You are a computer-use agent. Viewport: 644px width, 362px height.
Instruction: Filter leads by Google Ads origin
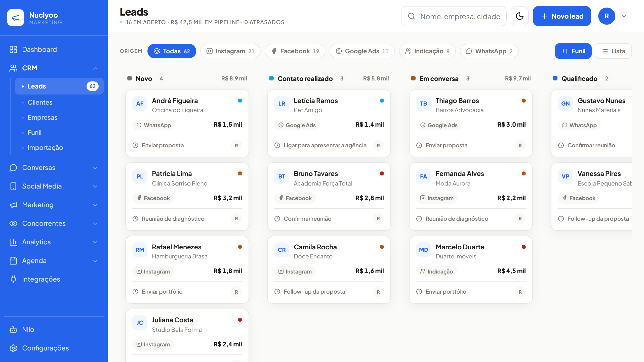[362, 51]
